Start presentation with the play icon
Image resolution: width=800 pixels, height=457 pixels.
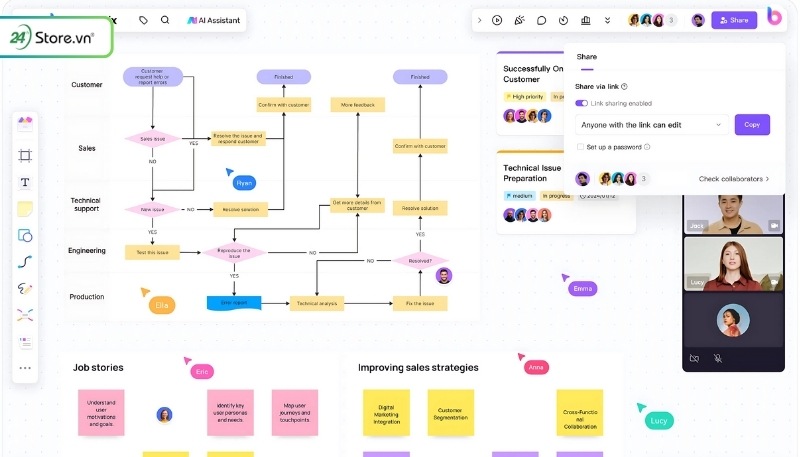tap(497, 20)
